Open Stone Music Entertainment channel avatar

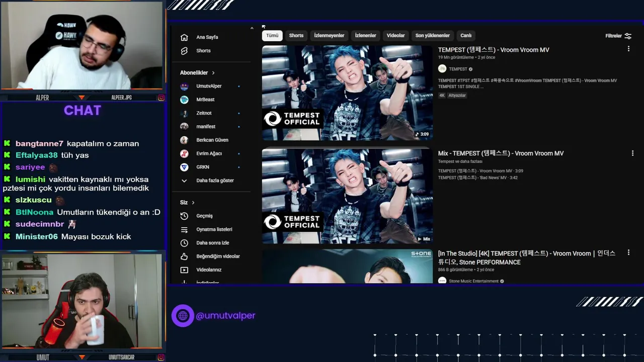(x=442, y=281)
